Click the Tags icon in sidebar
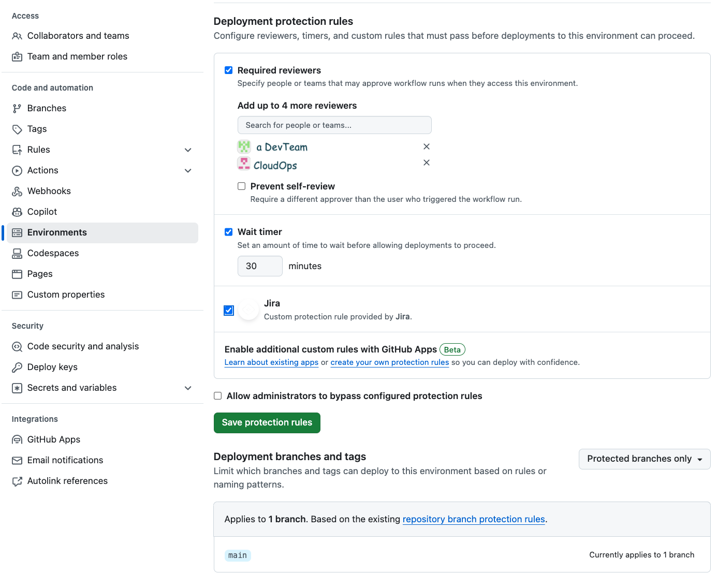Screen dimensions: 717x588 [x=17, y=129]
